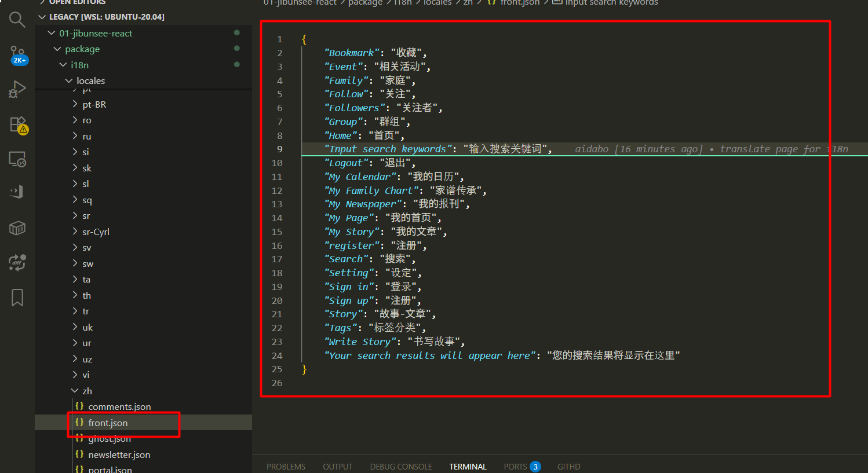
Task: Click line number 15 in the gutter
Action: click(x=277, y=232)
